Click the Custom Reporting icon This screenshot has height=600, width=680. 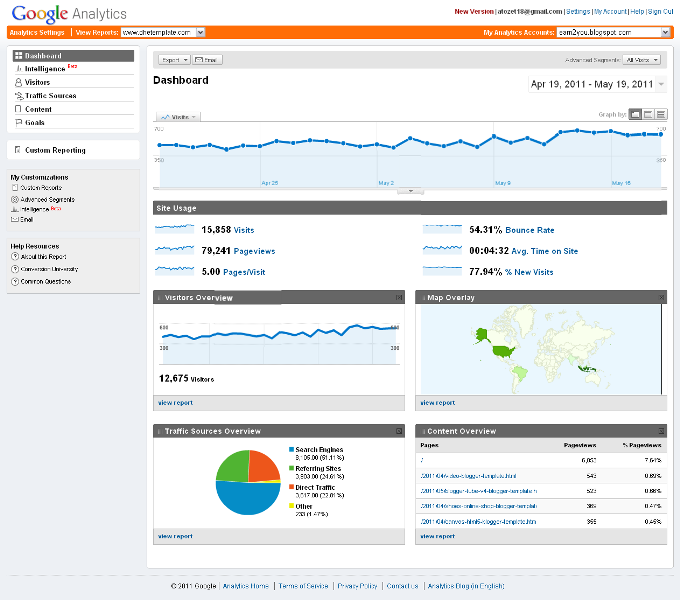tap(18, 150)
